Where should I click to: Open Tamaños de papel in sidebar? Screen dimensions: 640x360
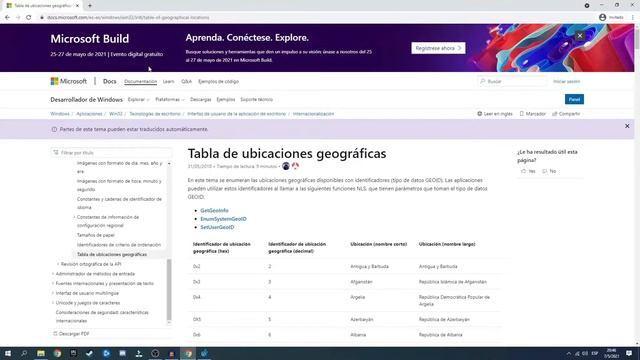pos(96,235)
